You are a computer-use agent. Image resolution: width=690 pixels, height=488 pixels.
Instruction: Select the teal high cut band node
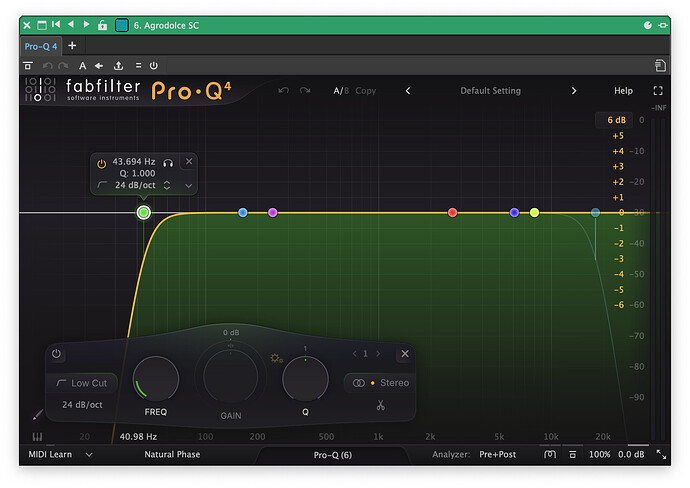(595, 213)
